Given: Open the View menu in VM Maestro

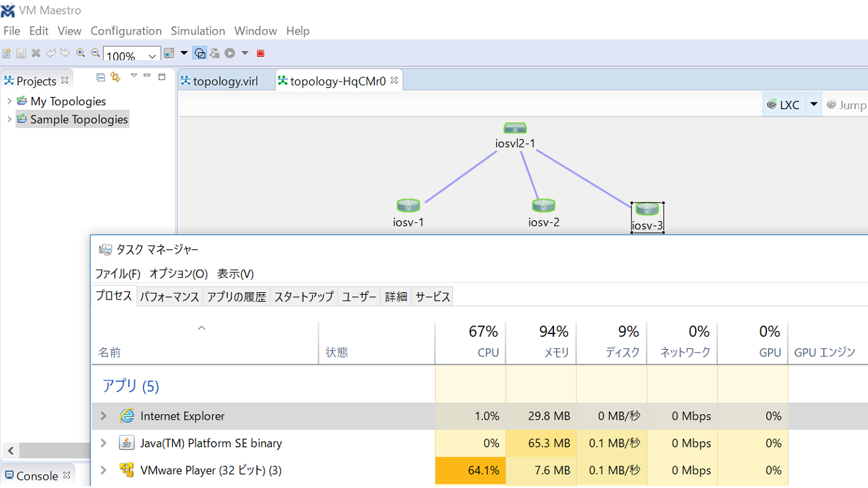Looking at the screenshot, I should pos(69,30).
